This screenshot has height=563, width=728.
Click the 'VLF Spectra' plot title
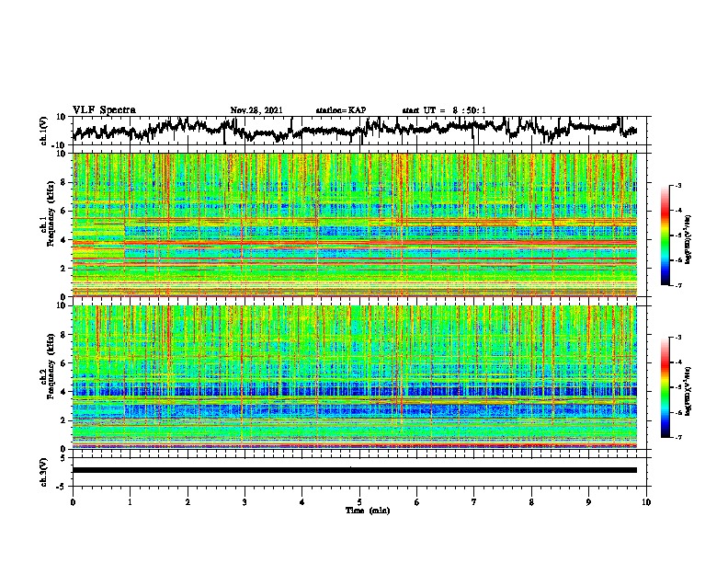(104, 110)
